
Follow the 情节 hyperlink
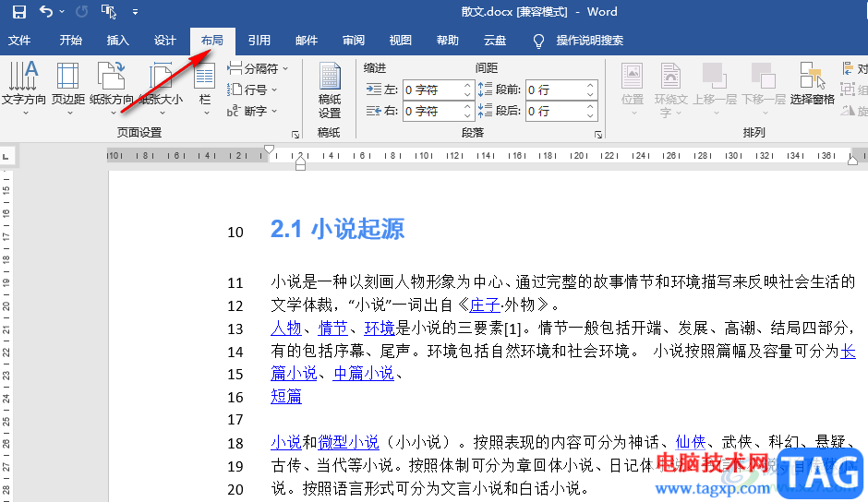coord(333,329)
